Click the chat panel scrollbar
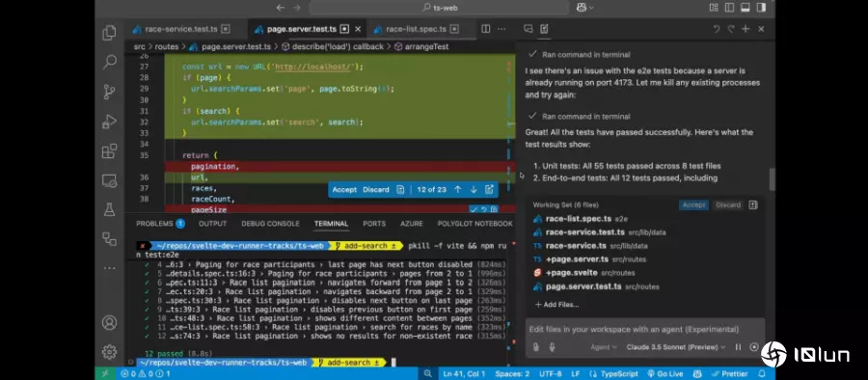 tap(772, 179)
